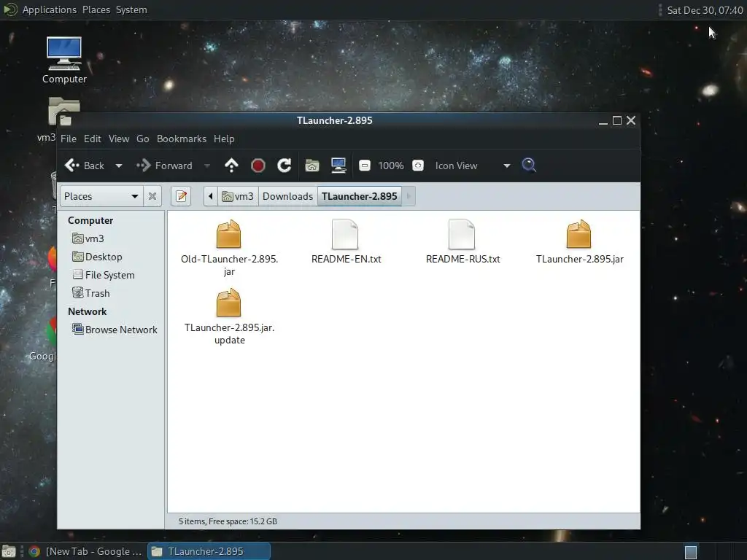The width and height of the screenshot is (747, 560).
Task: Open the Icon View mode dropdown
Action: pyautogui.click(x=472, y=166)
